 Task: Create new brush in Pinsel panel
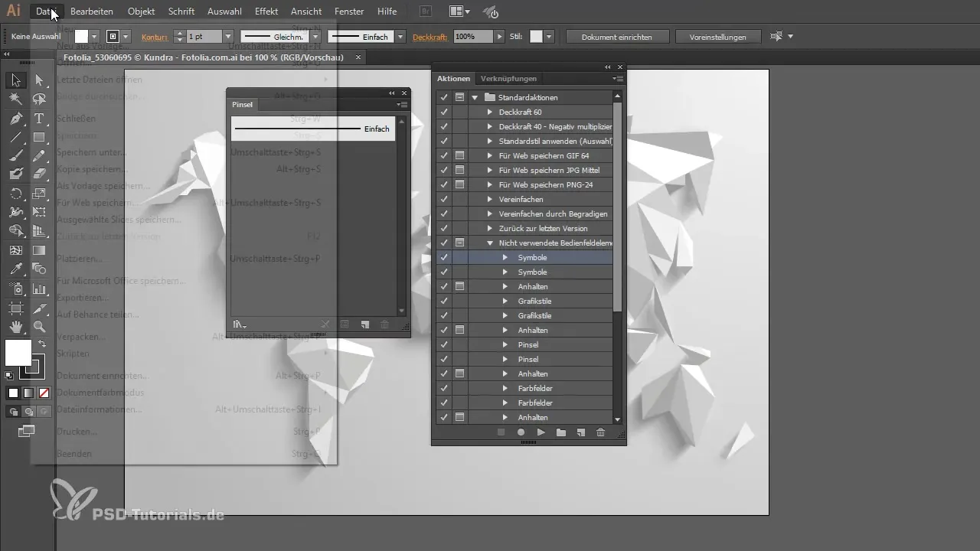(x=365, y=324)
